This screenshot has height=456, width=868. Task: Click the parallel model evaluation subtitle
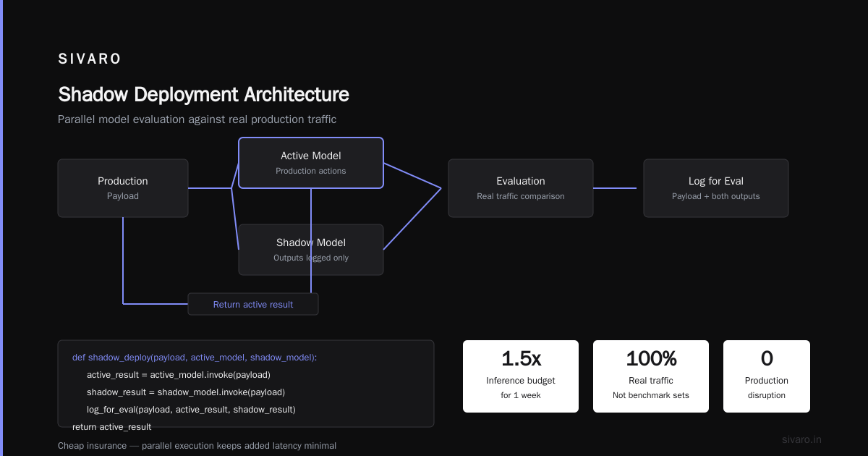tap(197, 119)
